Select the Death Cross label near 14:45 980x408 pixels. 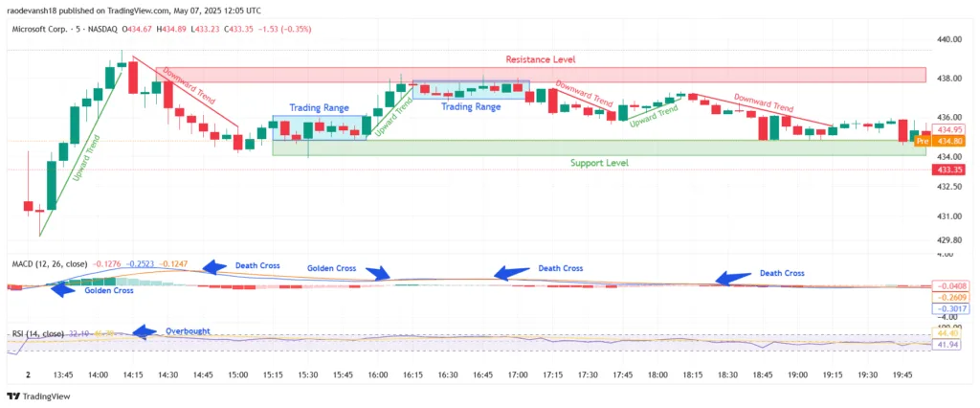(x=257, y=265)
